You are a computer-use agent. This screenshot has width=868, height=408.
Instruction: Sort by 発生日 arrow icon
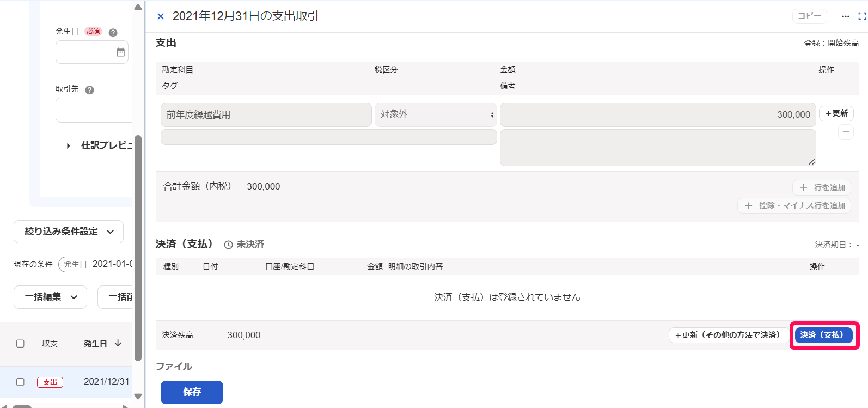[118, 343]
